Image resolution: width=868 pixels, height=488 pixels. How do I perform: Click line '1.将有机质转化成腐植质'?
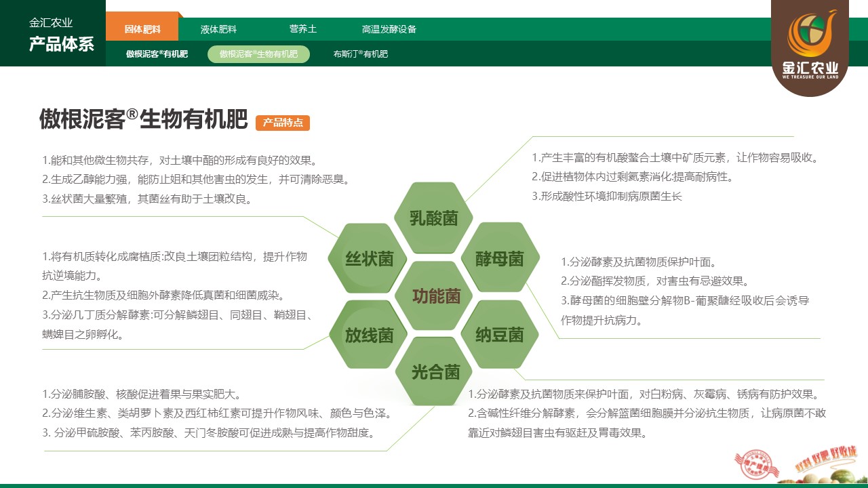tap(174, 256)
